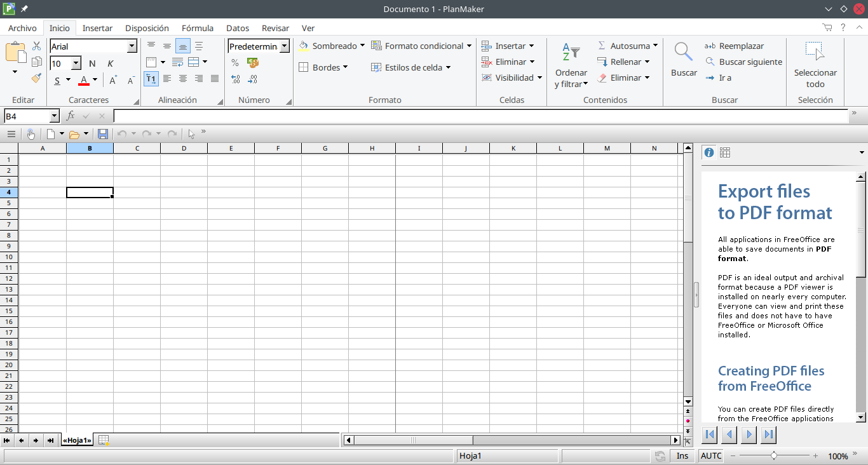Expand the Bordes dropdown
This screenshot has height=465, width=868.
345,67
